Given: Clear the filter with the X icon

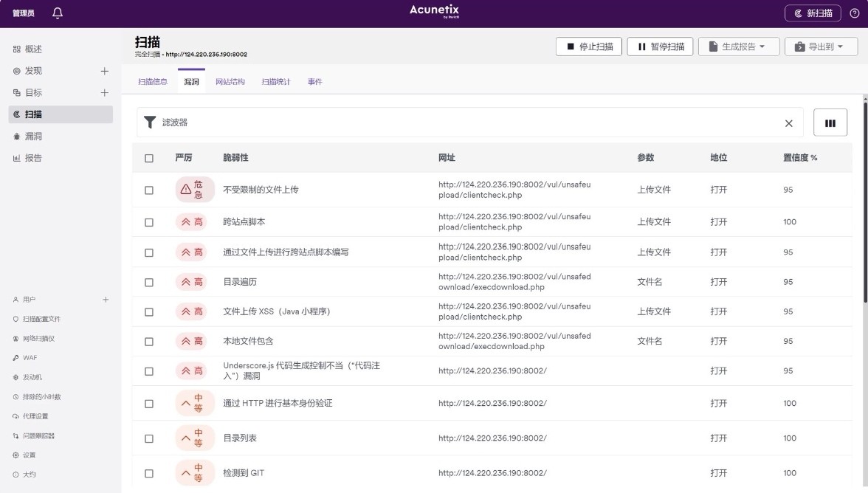Looking at the screenshot, I should (x=788, y=123).
